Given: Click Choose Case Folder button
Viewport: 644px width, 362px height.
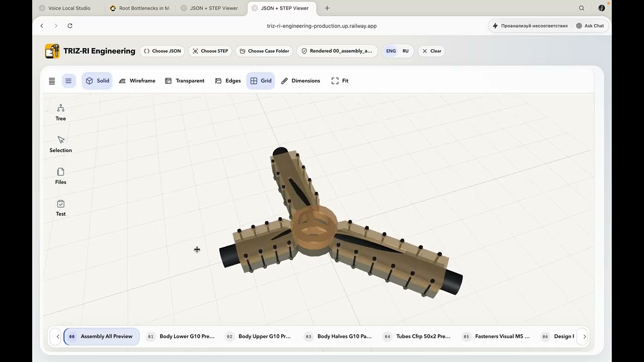Looking at the screenshot, I should pos(264,51).
